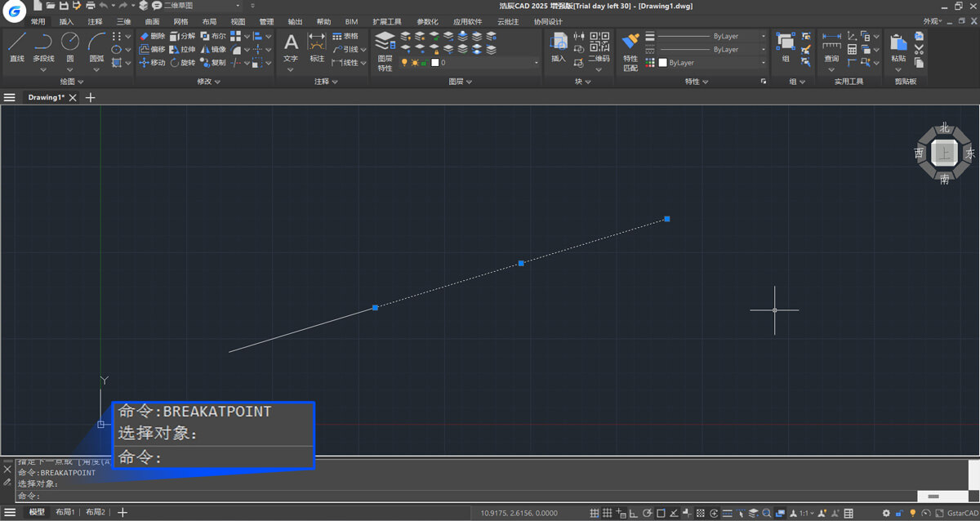980x521 pixels.
Task: Click the Boolean (布尔) tool
Action: pos(213,37)
